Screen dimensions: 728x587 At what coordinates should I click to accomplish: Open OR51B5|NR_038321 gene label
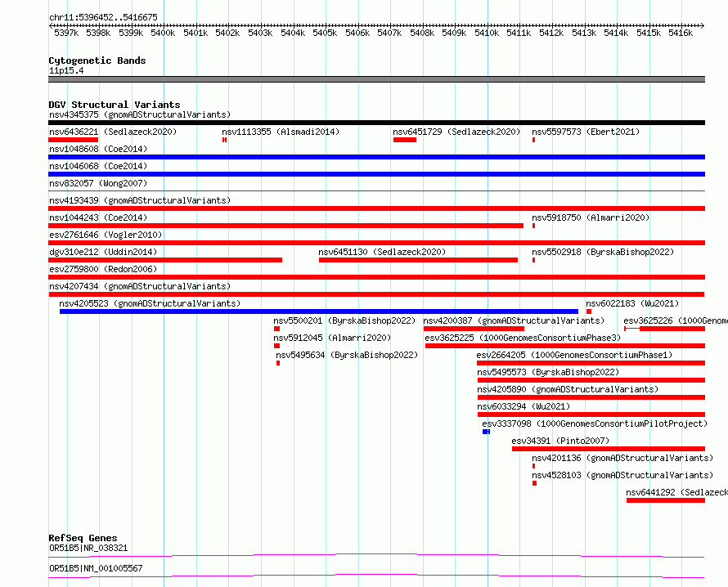(x=88, y=548)
